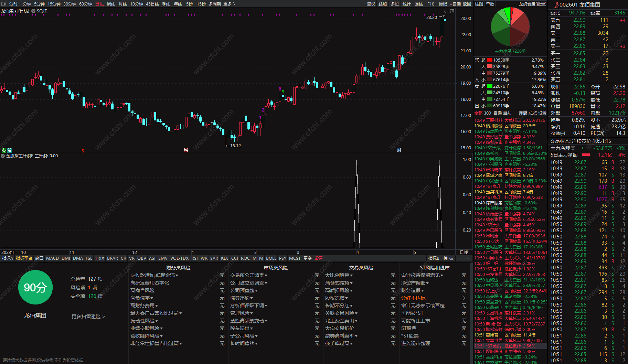Toggle the panel layout icon beside the diamond

[452, 11]
